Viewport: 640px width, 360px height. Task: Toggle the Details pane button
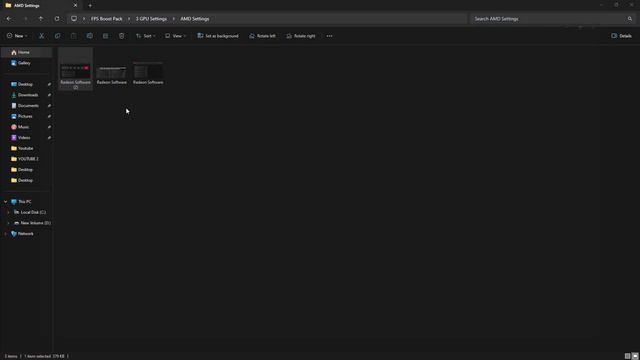click(x=621, y=36)
